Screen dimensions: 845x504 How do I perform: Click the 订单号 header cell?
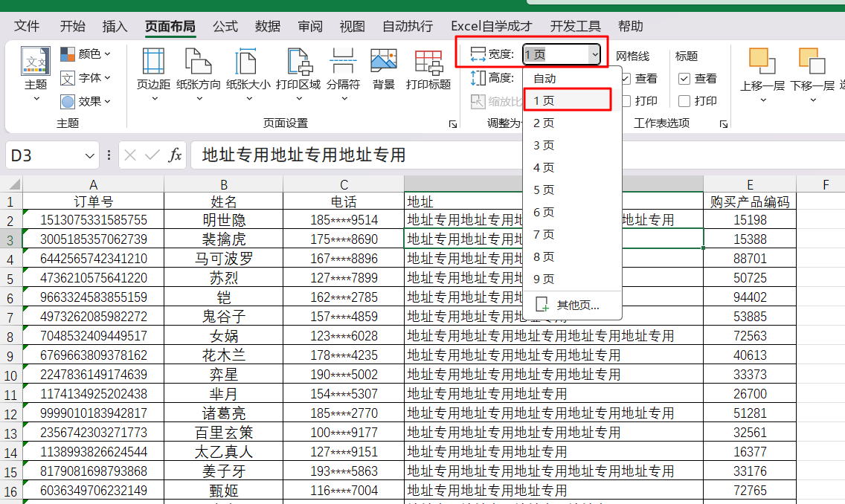[94, 201]
